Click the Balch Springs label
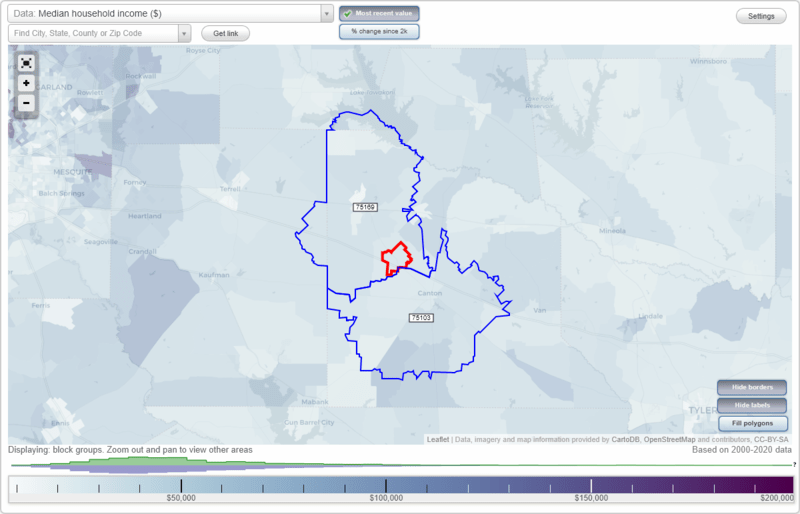 tap(61, 193)
